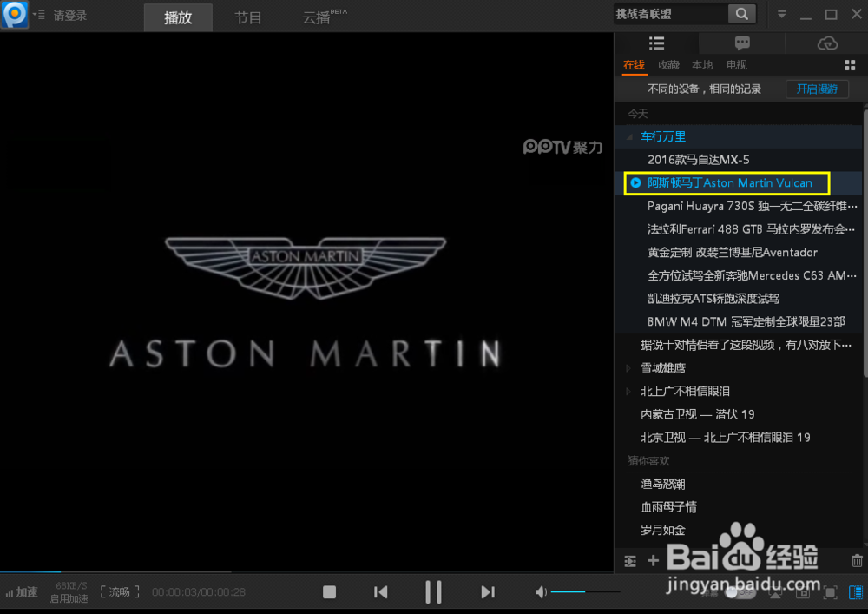Play 法拉利Ferrari 488 GTB video

[x=751, y=229]
